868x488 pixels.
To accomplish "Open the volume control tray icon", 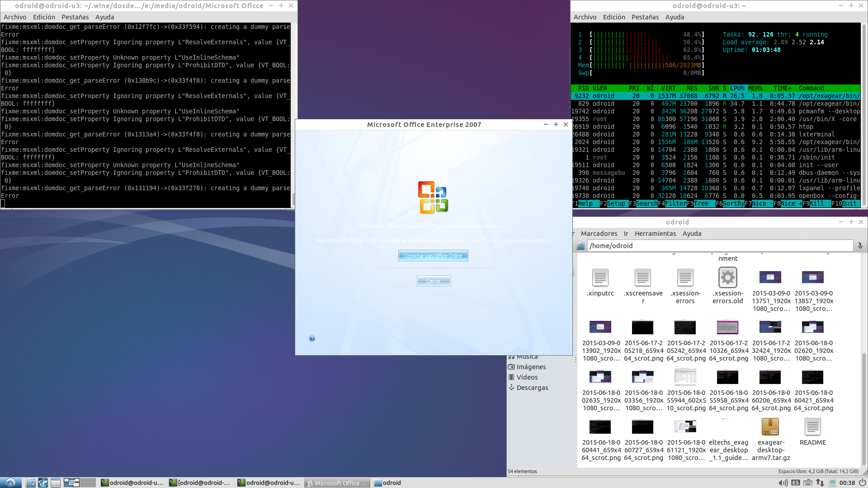I will (783, 483).
